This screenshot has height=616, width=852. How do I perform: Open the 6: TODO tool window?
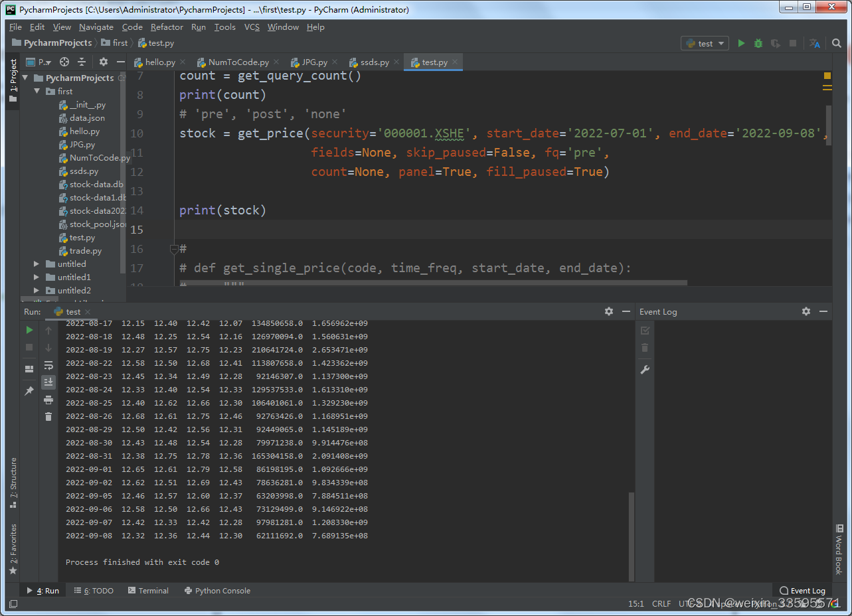coord(94,590)
